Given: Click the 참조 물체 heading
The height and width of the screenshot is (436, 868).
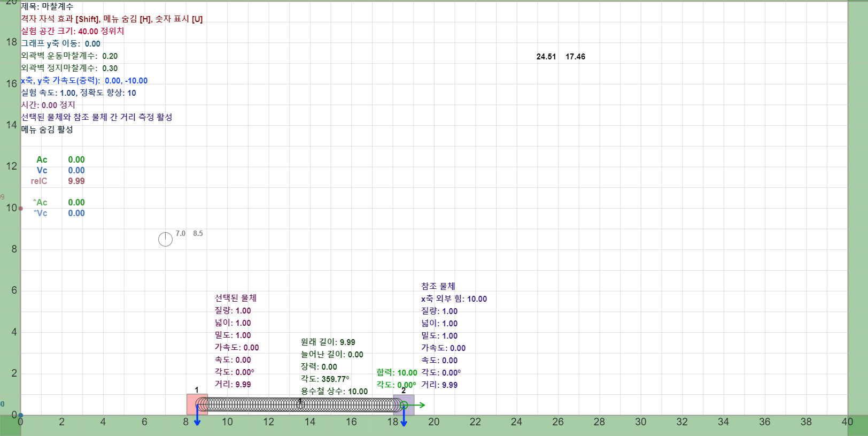Looking at the screenshot, I should click(438, 286).
